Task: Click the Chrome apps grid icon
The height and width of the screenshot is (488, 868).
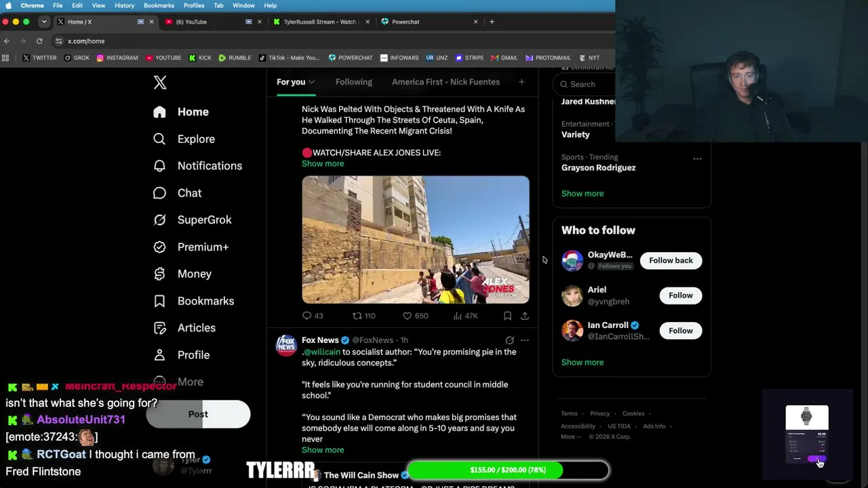Action: click(6, 58)
